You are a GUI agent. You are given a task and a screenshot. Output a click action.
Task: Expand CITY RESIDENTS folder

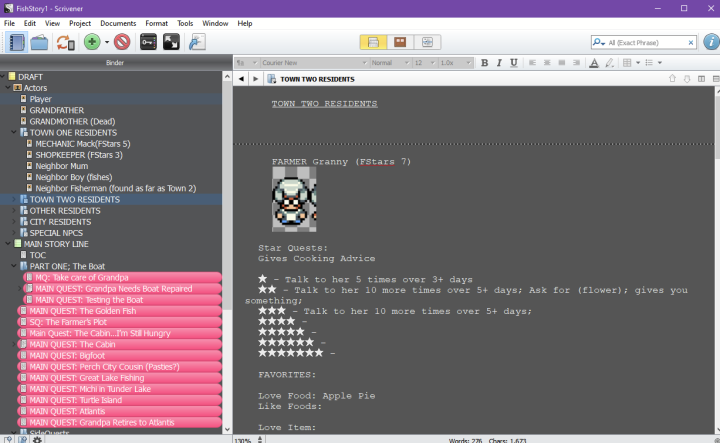point(14,222)
